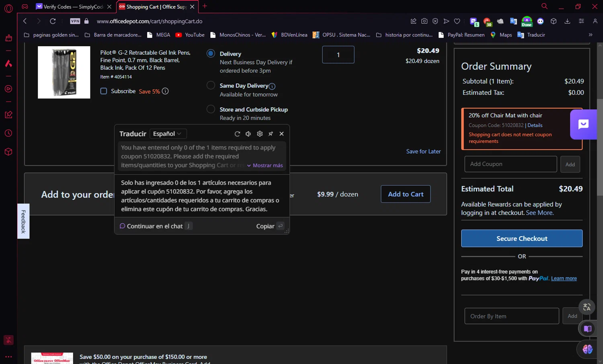The height and width of the screenshot is (364, 603).
Task: Open the extensions cube icon in toolbar
Action: (554, 21)
